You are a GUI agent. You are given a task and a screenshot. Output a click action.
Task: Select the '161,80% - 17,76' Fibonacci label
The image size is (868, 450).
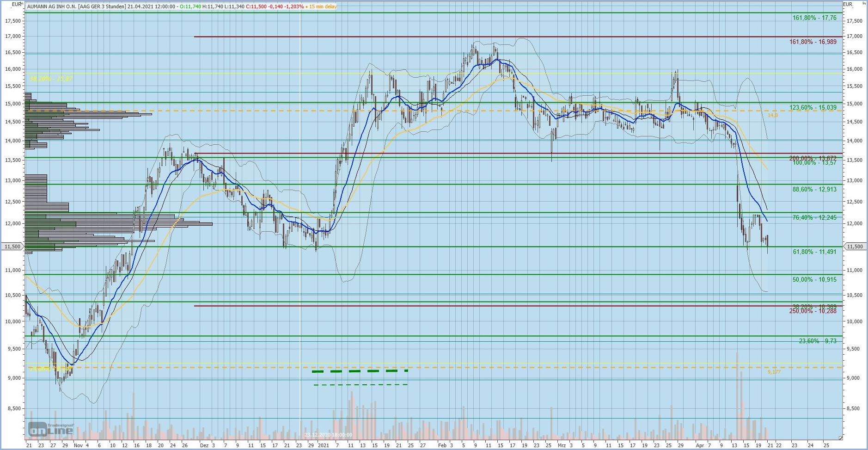pos(814,18)
